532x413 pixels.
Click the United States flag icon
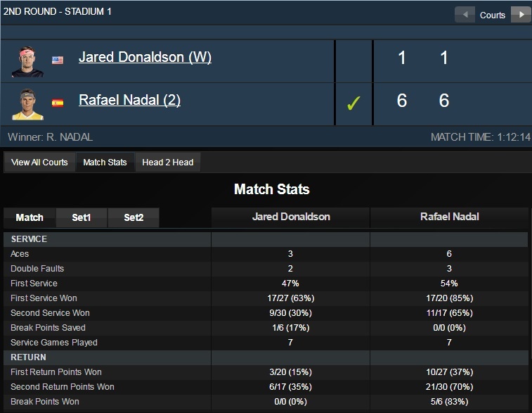(x=58, y=61)
